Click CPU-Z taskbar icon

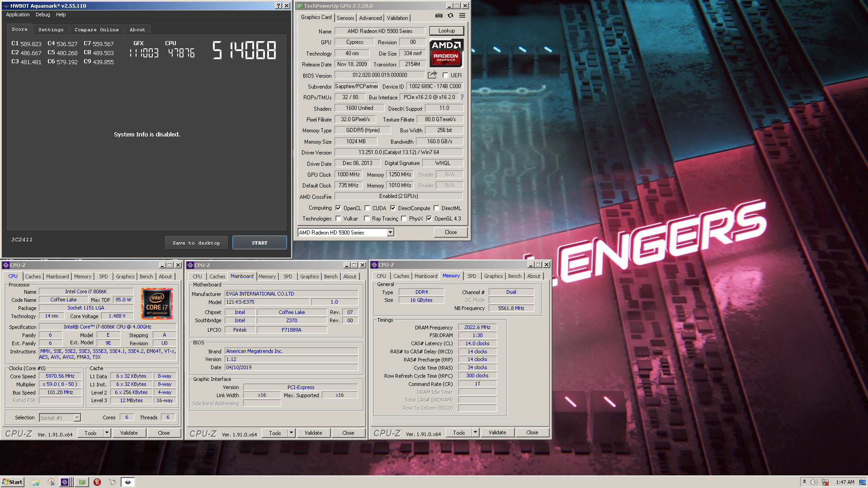click(x=65, y=482)
